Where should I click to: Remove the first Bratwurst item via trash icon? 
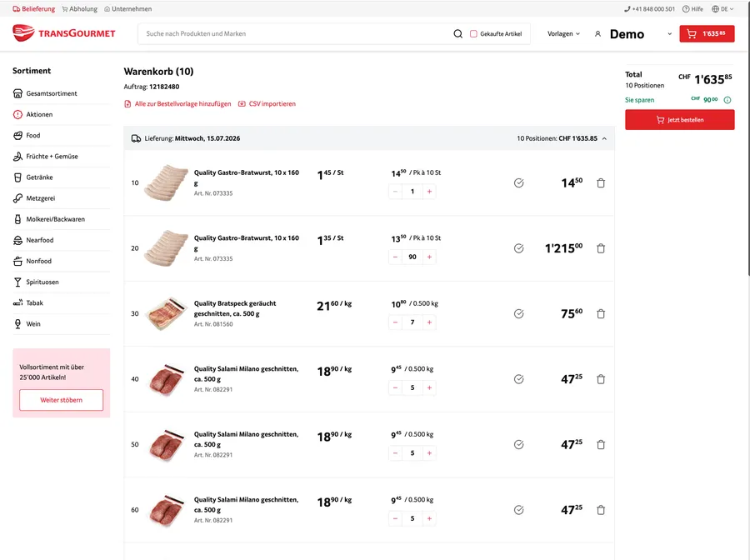[x=601, y=182]
